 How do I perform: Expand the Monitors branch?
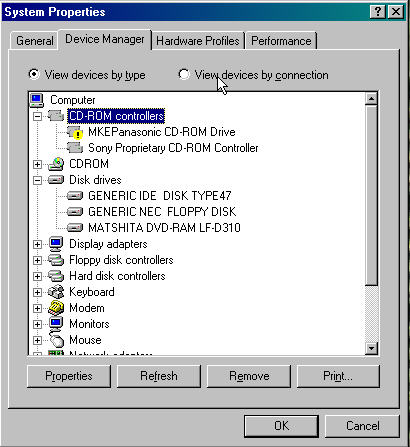click(x=37, y=324)
